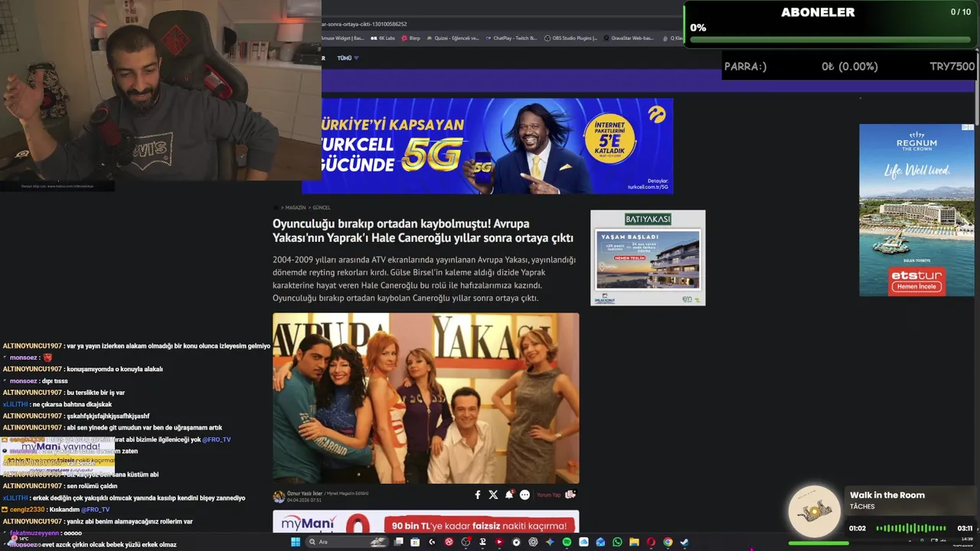The height and width of the screenshot is (551, 980).
Task: Click the Walk in the Room song title
Action: click(x=887, y=495)
